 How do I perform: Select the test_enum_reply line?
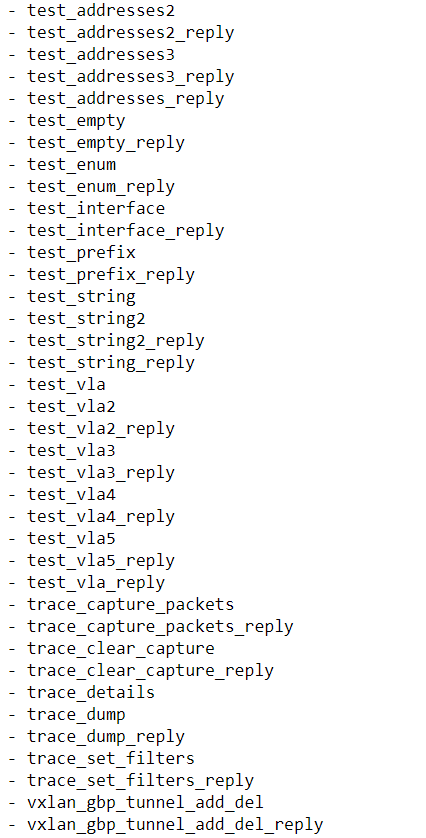pos(101,187)
